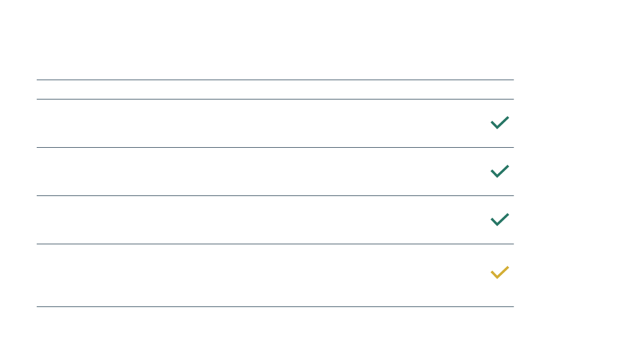Select the blank area of the tall fourth row
Screen dimensions: 644x362
click(x=261, y=275)
